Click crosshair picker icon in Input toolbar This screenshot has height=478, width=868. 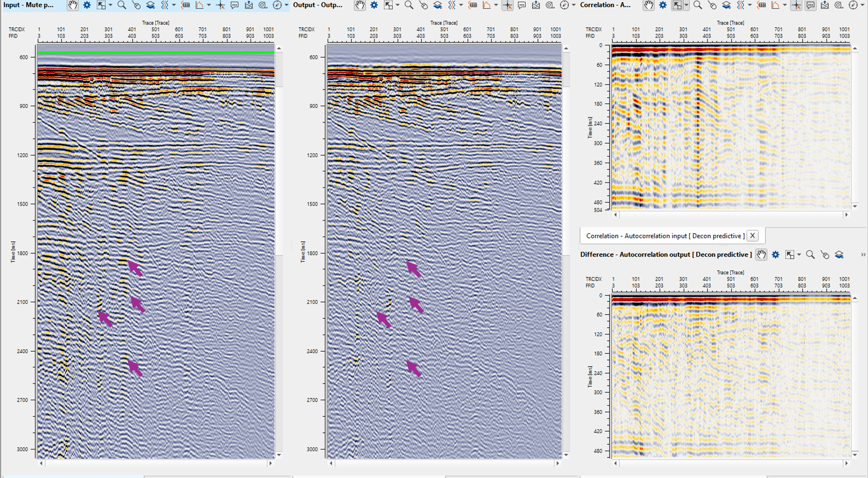tap(220, 5)
